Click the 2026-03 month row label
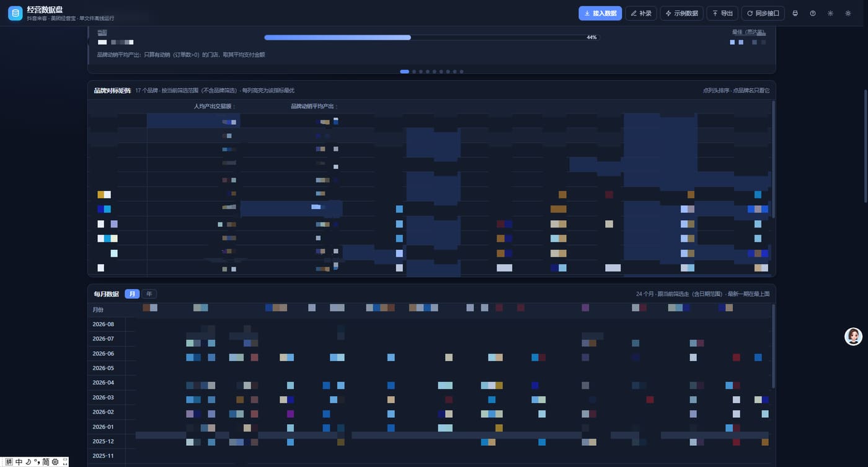 click(104, 398)
